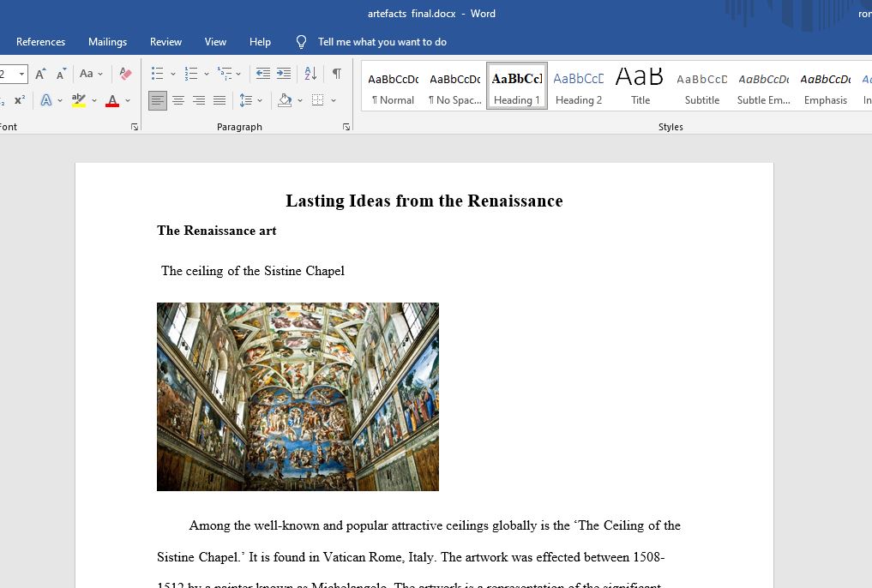872x588 pixels.
Task: Apply paragraph Borders
Action: pos(317,100)
